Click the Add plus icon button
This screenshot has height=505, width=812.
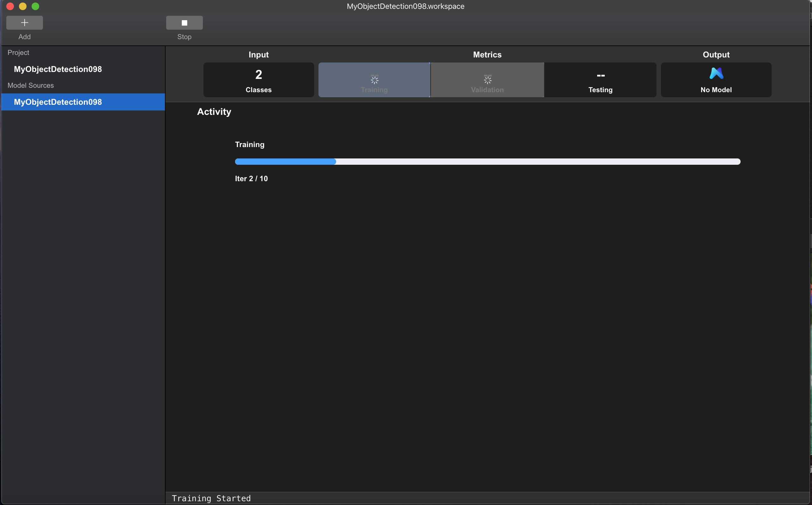(x=24, y=23)
